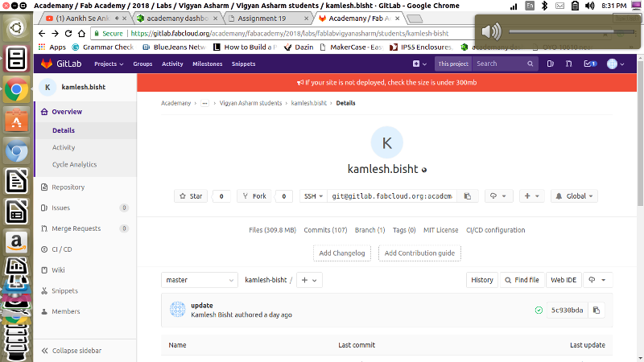Screen dimensions: 644x362
Task: Click Add Contribution guide button
Action: point(419,253)
